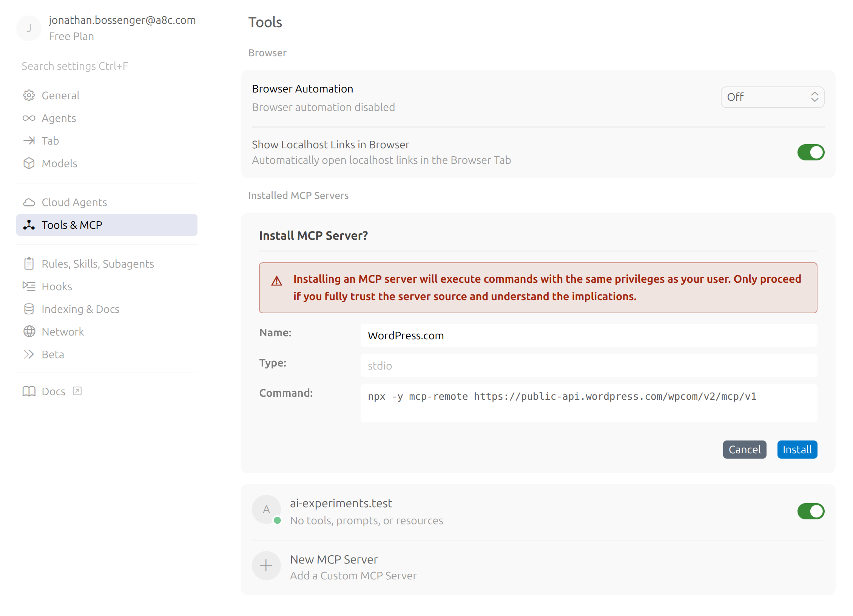Focus the Search settings field
Screen dimensions: 853x616
coord(107,66)
